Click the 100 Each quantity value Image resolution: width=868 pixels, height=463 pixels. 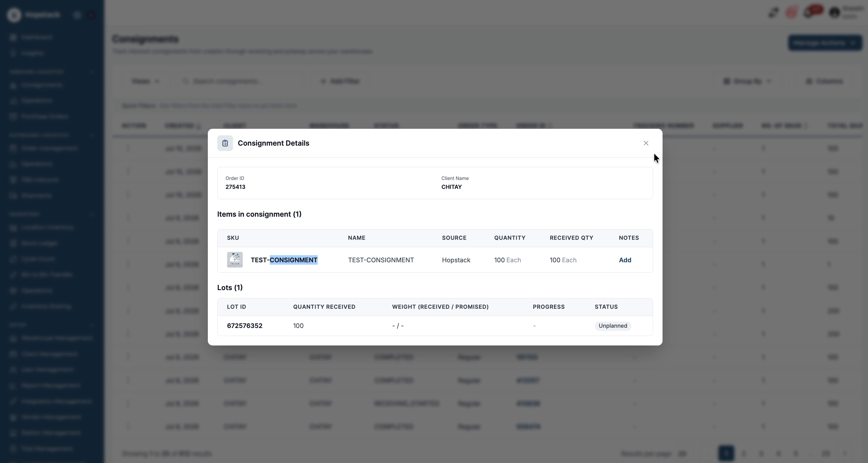coord(507,260)
